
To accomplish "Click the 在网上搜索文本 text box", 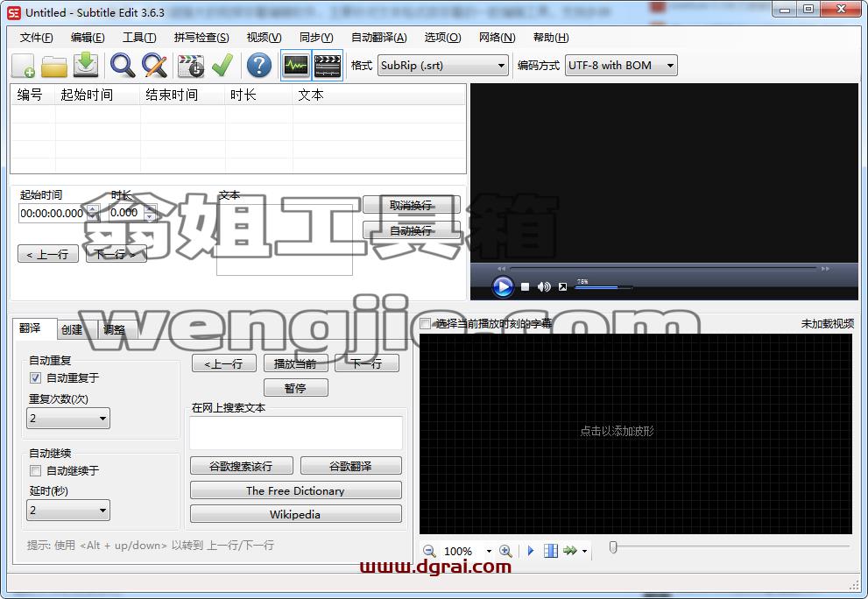I will [295, 433].
